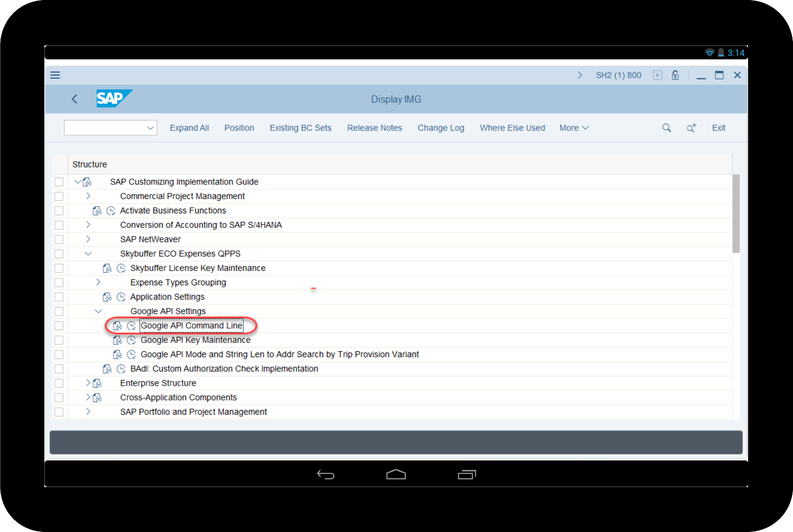Check the box for Commercial Project Management
Viewport: 793px width, 532px height.
pyautogui.click(x=59, y=196)
